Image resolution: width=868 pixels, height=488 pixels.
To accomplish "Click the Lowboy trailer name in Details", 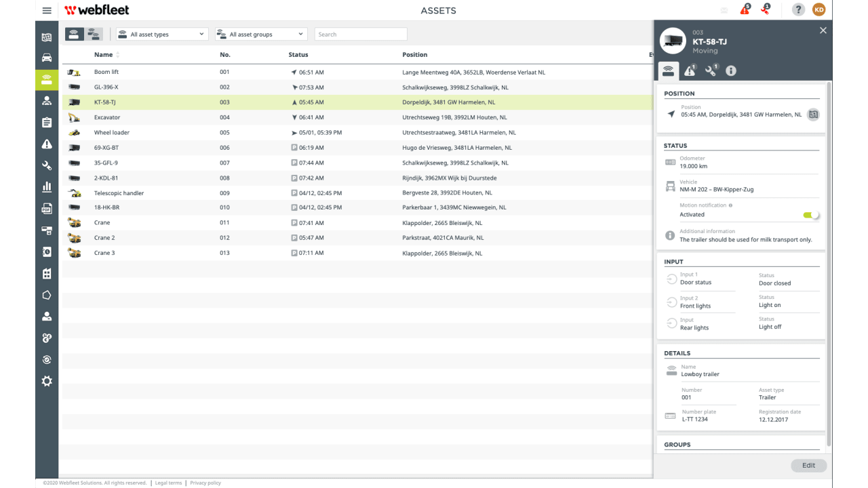I will click(701, 374).
